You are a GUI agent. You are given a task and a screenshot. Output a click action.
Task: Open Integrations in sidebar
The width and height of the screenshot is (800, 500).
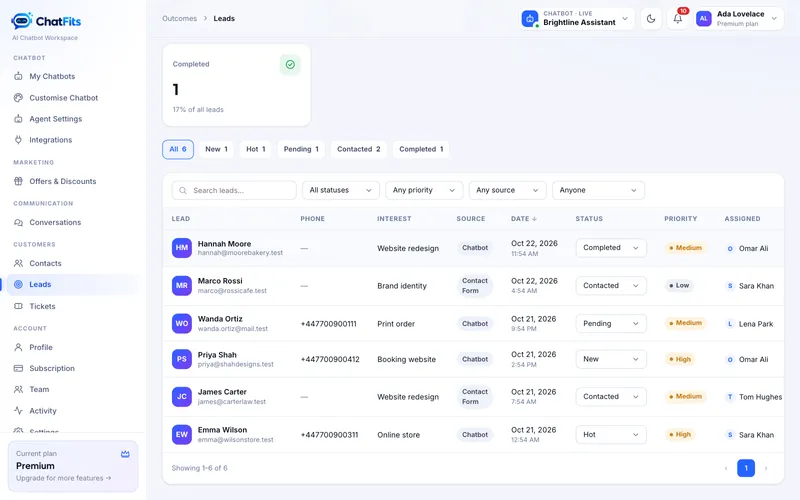pos(51,140)
